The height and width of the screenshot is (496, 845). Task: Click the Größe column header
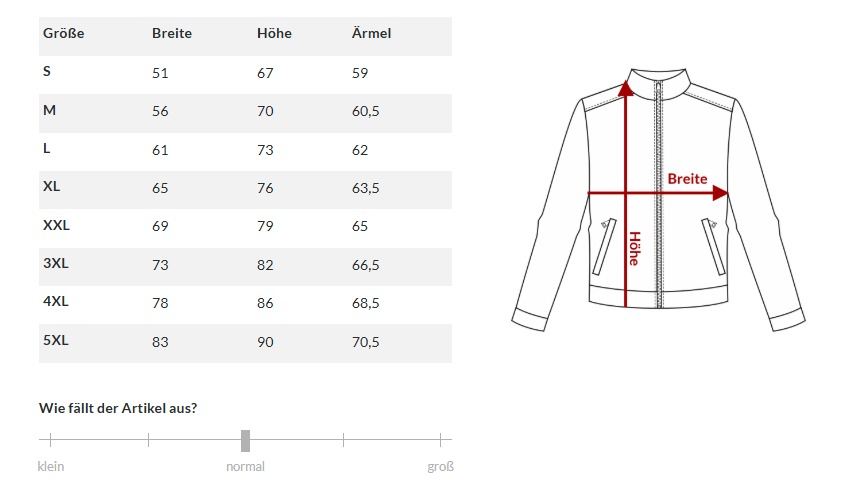pos(63,33)
